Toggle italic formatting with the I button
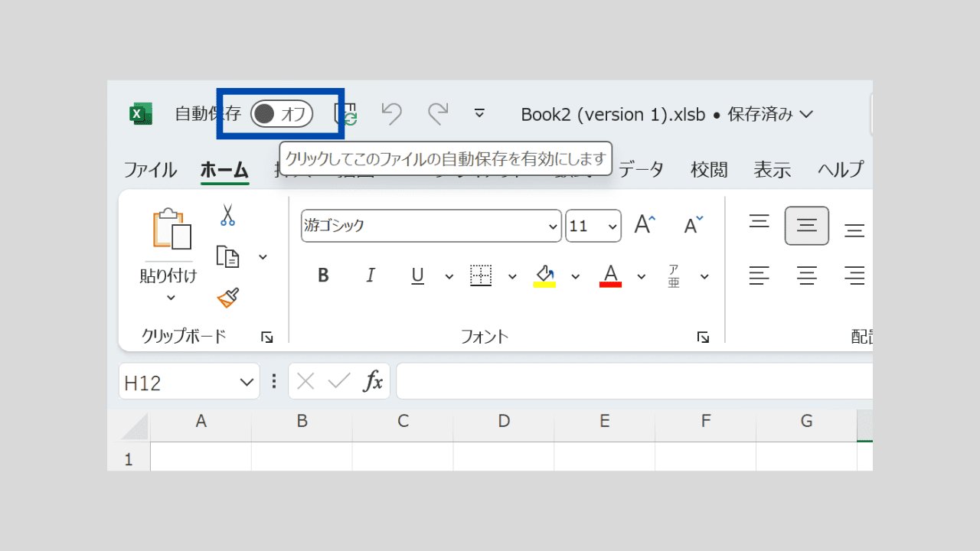 (x=371, y=275)
